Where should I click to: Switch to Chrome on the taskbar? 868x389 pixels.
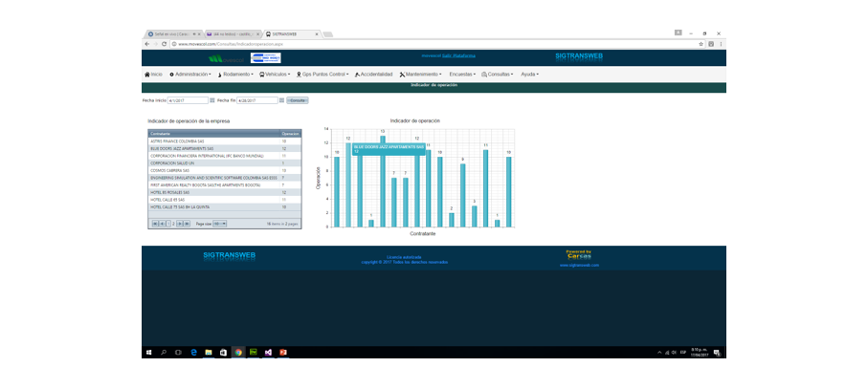point(238,352)
